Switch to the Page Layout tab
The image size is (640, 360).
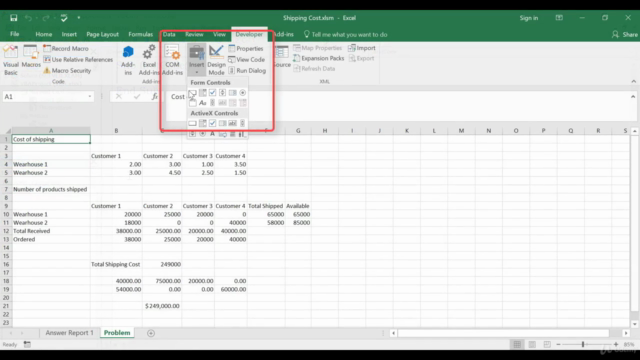[x=102, y=34]
